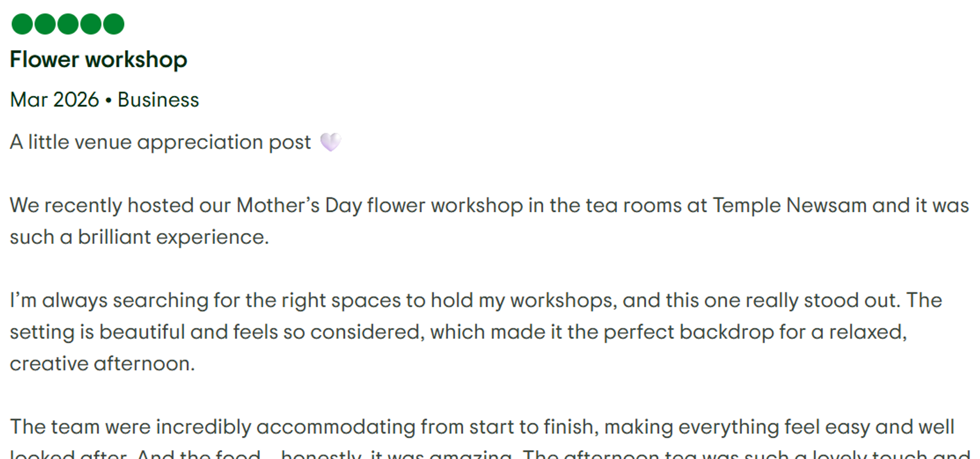Screen dimensions: 980x459
Task: Click the second green rating bubble
Action: [45, 24]
